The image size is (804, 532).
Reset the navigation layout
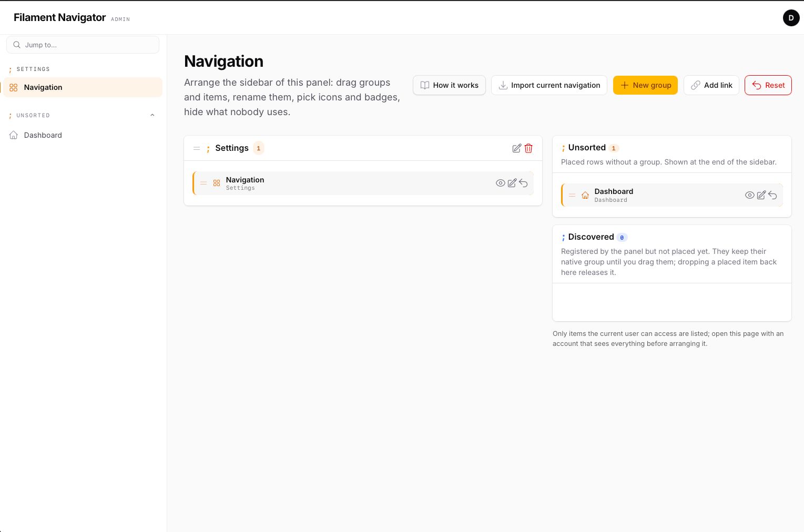[768, 85]
